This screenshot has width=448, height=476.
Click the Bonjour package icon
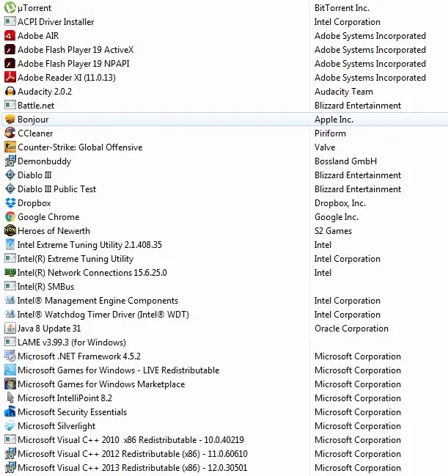10,120
